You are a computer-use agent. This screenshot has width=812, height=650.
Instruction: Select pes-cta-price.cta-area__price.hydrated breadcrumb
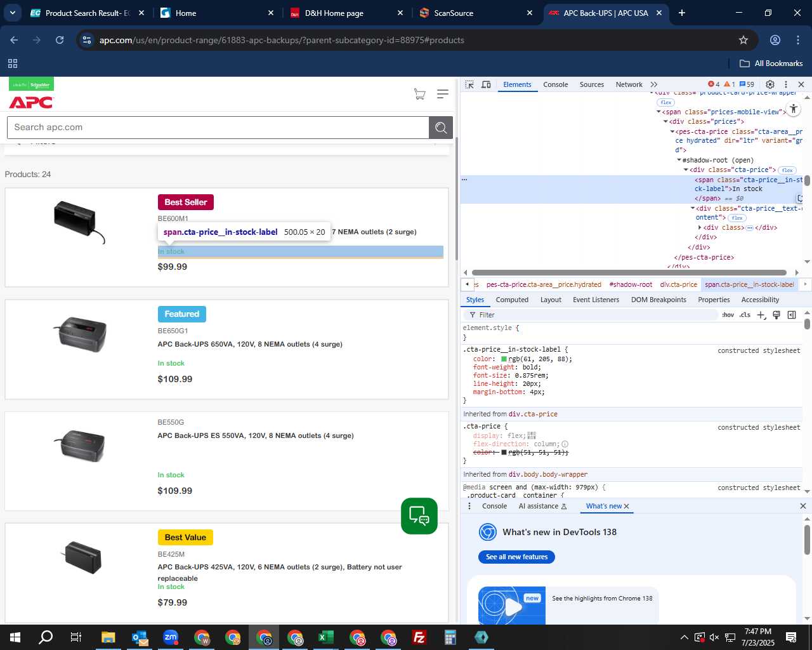[544, 284]
